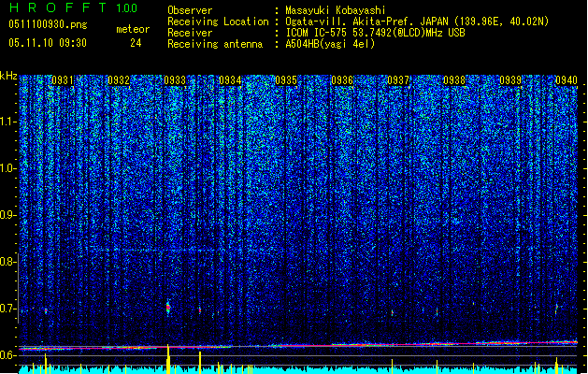Click the 1.1 kHz axis tick label
Viewport: 588px width, 374px height.
[x=8, y=122]
